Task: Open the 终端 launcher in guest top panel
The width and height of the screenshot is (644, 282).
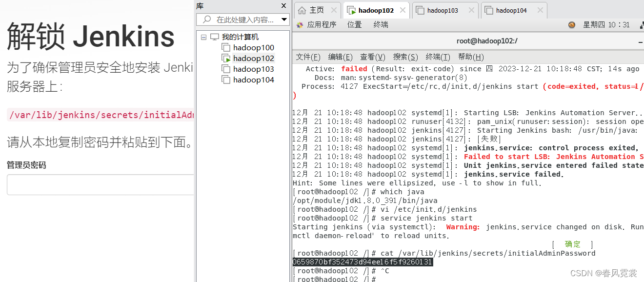Action: (x=381, y=24)
